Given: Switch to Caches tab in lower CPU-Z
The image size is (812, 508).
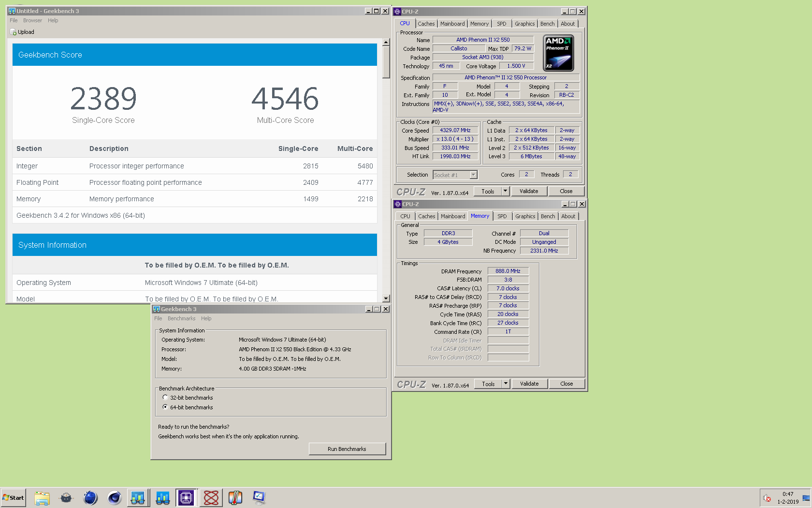Looking at the screenshot, I should pyautogui.click(x=427, y=216).
